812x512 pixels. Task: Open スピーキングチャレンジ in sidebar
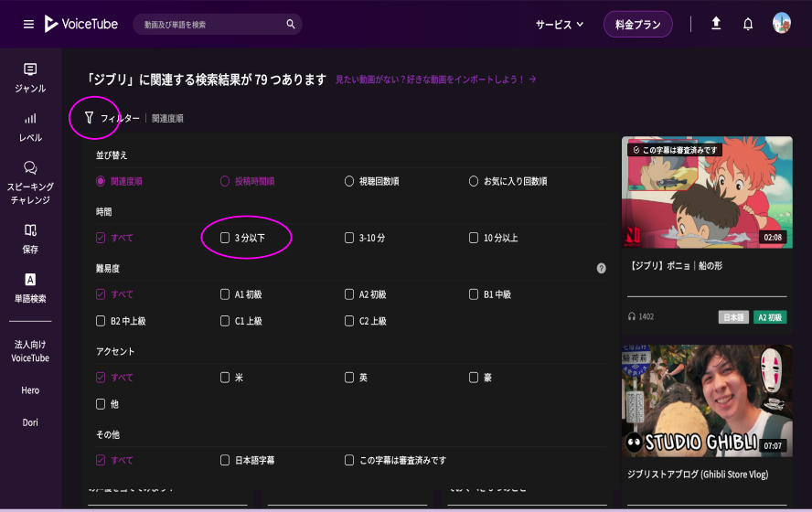coord(30,183)
